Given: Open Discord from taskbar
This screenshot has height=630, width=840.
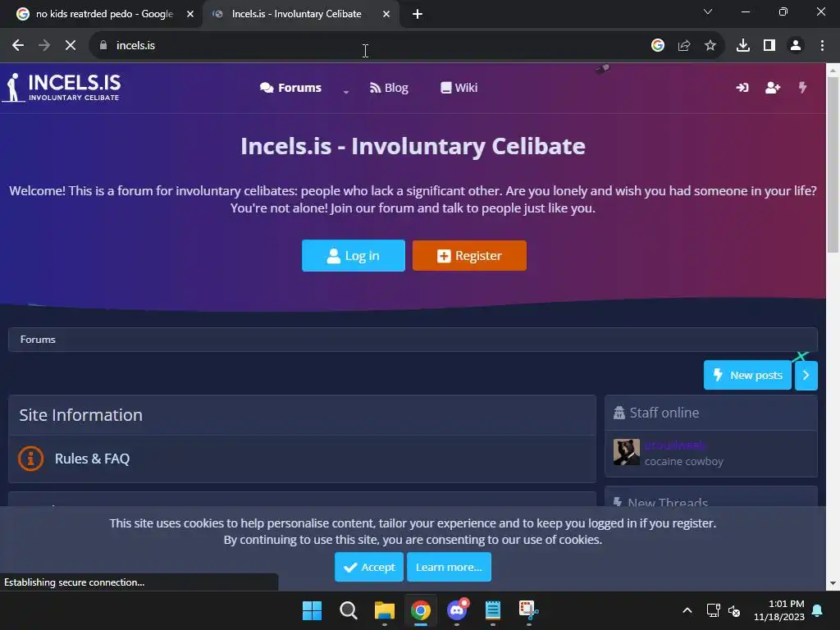Looking at the screenshot, I should (x=457, y=609).
